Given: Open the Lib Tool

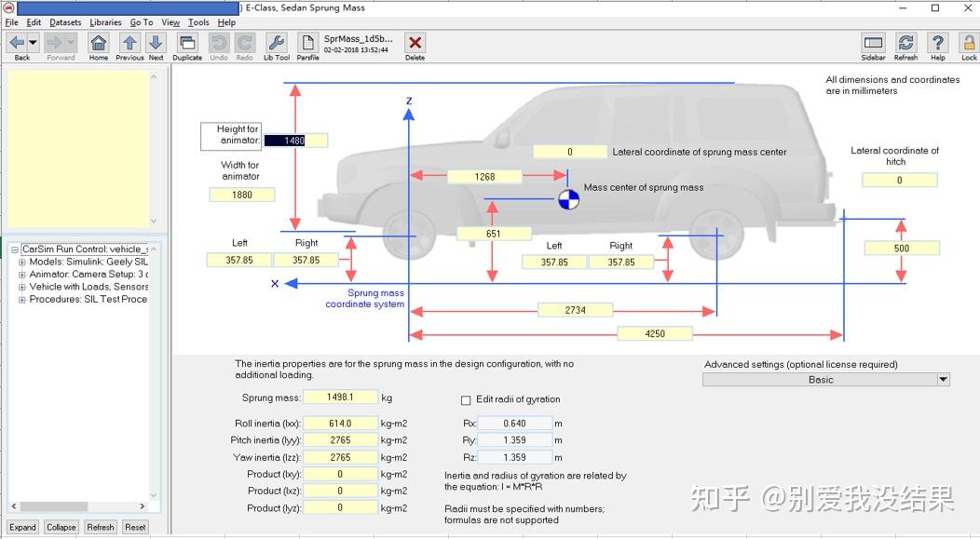Looking at the screenshot, I should (x=276, y=42).
